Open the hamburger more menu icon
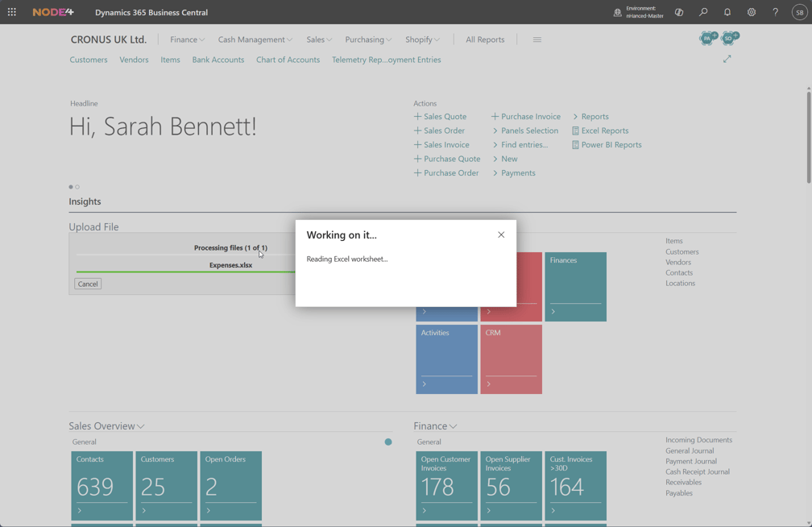This screenshot has width=812, height=527. point(537,39)
